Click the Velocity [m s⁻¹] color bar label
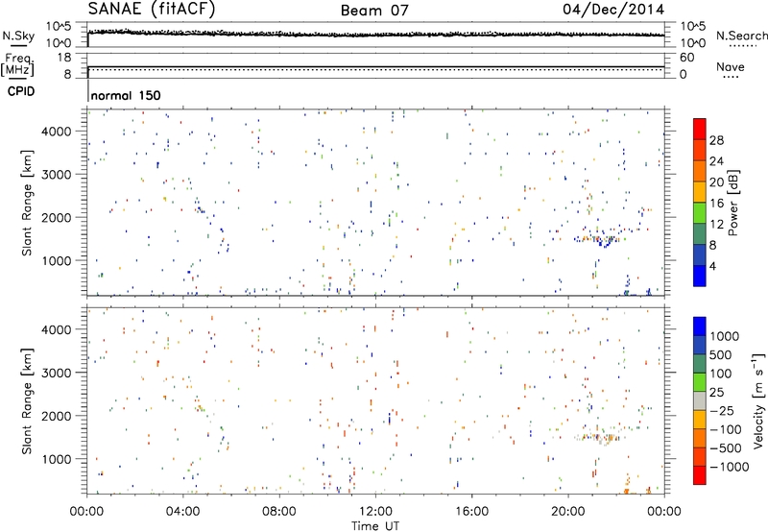Viewport: 768px width, 532px height. coord(758,400)
